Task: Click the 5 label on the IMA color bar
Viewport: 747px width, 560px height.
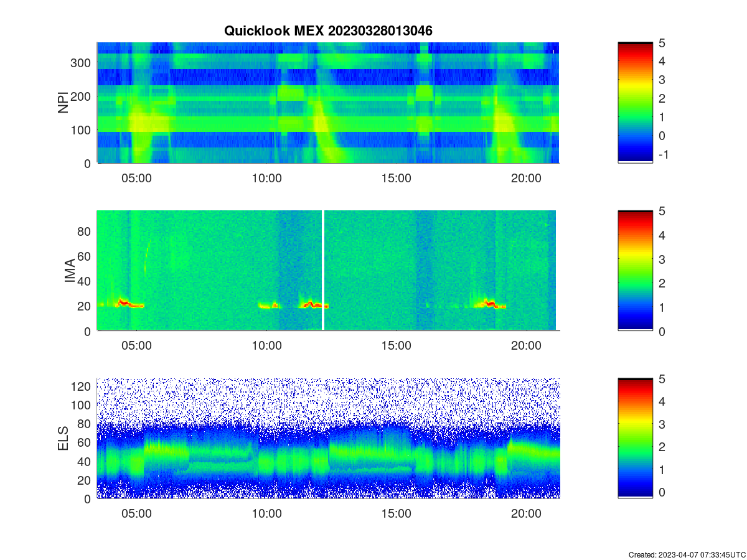Action: point(662,211)
